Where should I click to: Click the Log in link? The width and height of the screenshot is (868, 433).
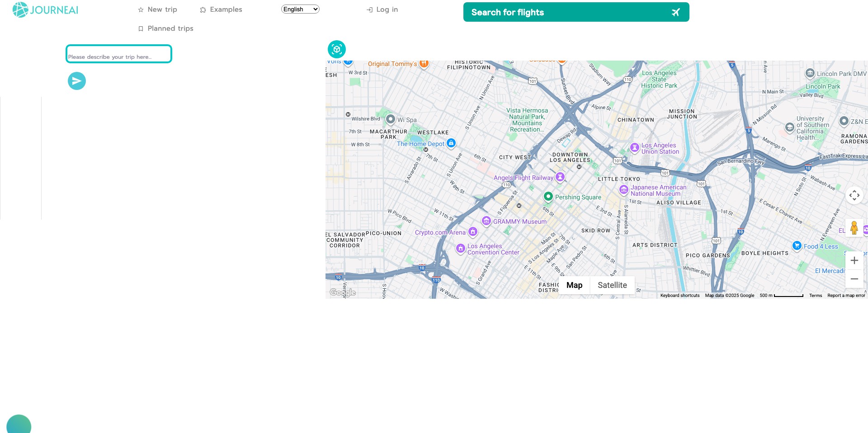[x=382, y=9]
